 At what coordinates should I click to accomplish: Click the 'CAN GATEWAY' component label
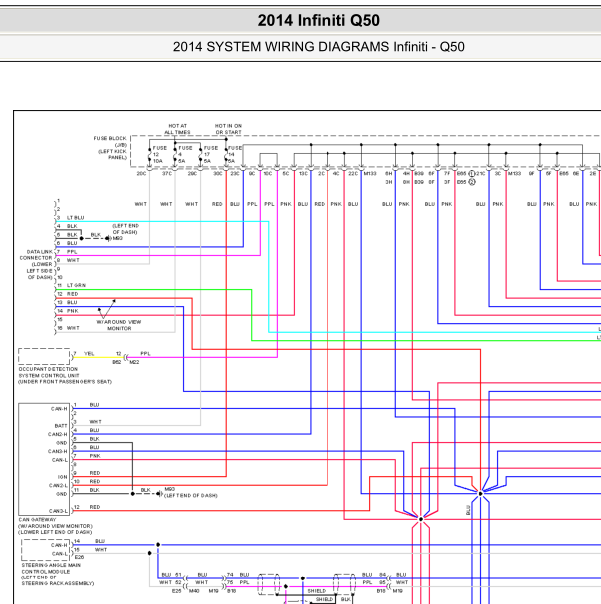37,520
